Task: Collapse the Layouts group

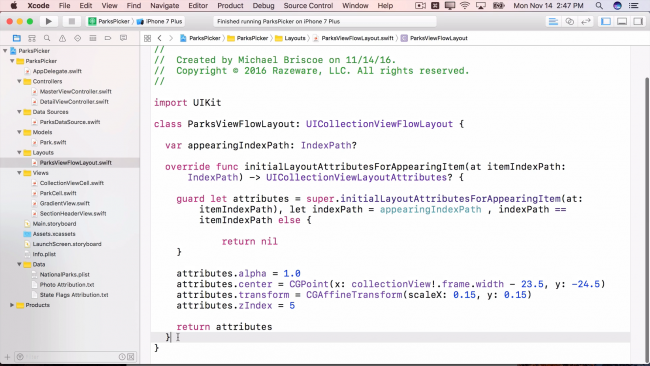Action: click(x=19, y=153)
